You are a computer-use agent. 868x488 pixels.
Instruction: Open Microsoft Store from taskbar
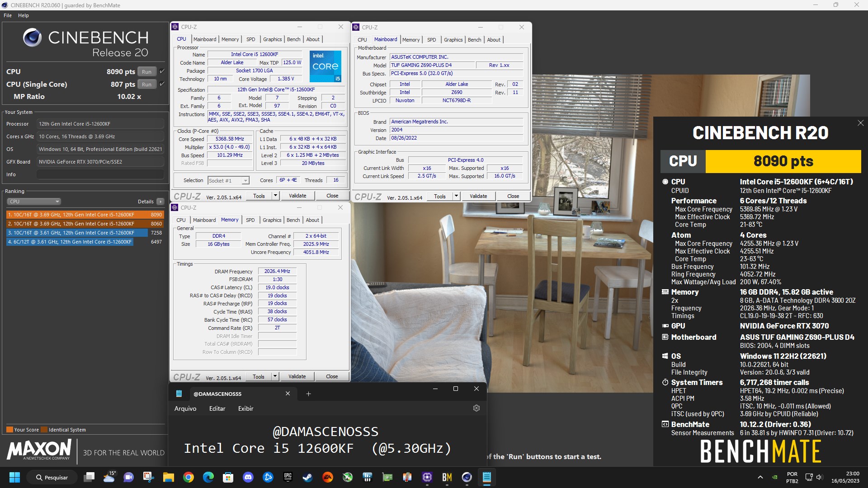tap(228, 477)
